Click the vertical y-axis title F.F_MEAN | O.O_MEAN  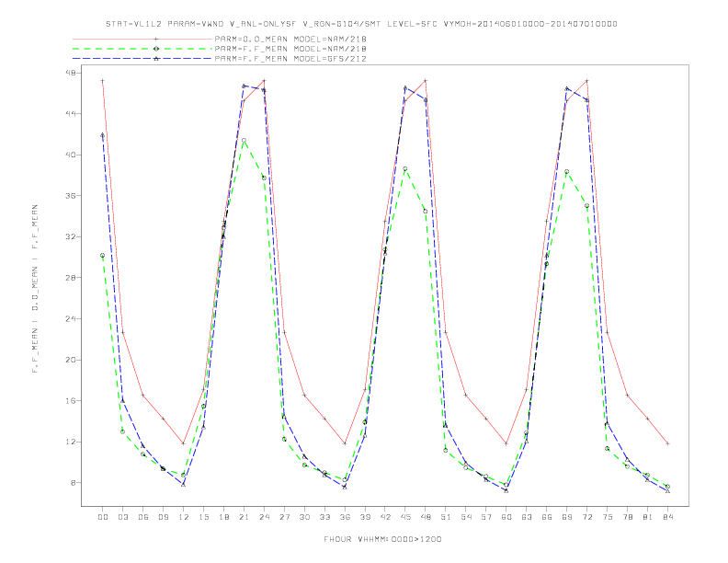point(35,289)
